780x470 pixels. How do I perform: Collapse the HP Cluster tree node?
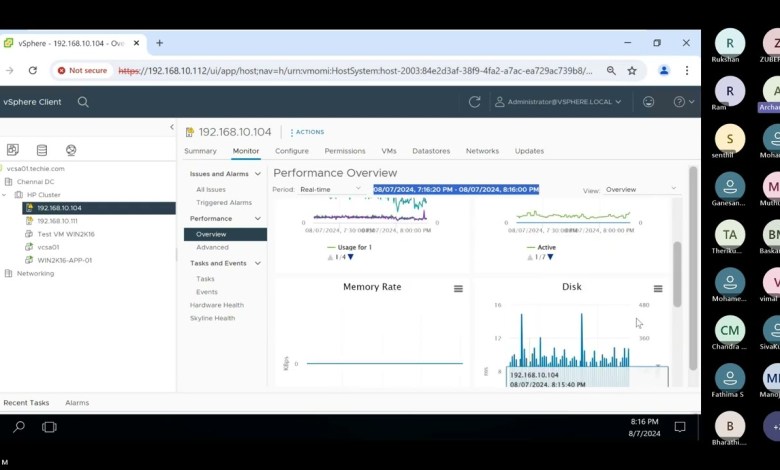pyautogui.click(x=4, y=195)
